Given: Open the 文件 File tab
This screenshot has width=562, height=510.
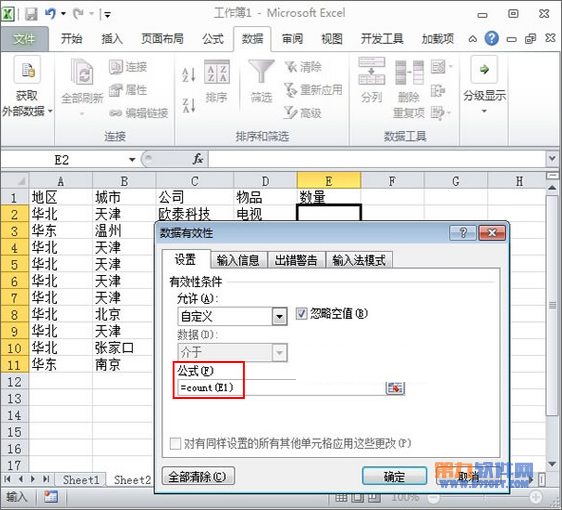Looking at the screenshot, I should coord(24,39).
